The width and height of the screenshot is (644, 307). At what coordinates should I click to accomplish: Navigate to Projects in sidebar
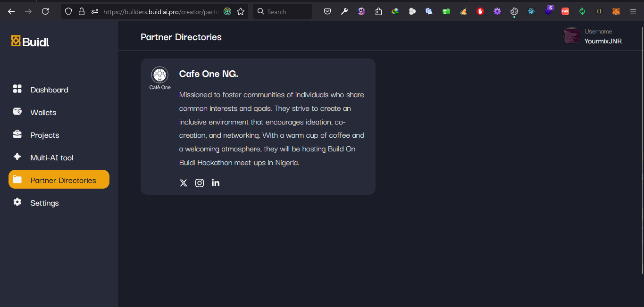[44, 135]
